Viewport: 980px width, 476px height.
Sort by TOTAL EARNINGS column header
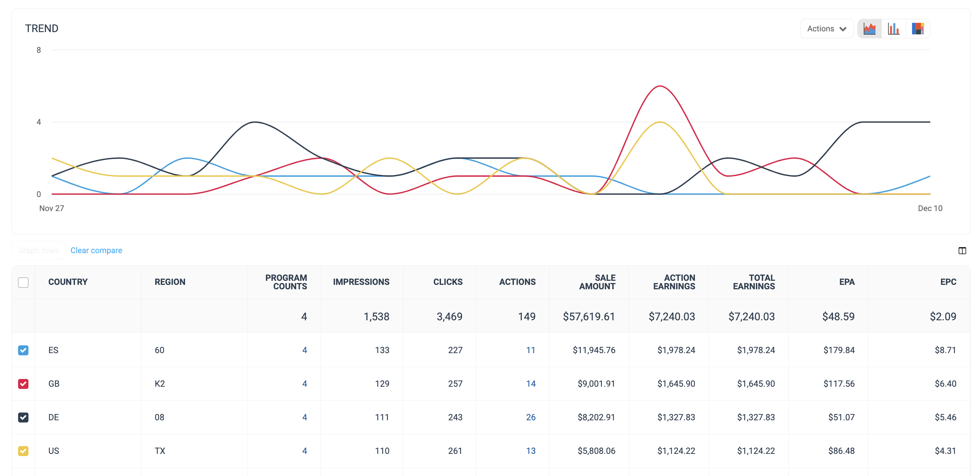click(x=754, y=282)
